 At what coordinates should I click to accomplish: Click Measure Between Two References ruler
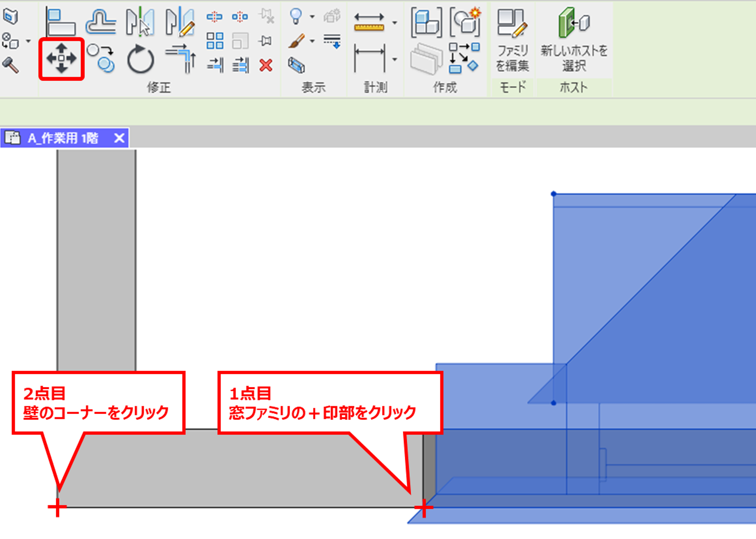[x=369, y=23]
